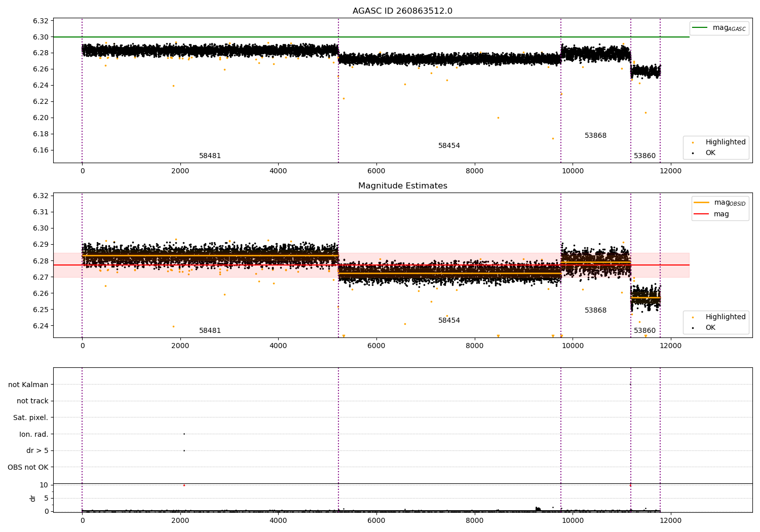Click obsid label 58454 in the top plot
Viewport: 760px width, 532px height.
[449, 146]
